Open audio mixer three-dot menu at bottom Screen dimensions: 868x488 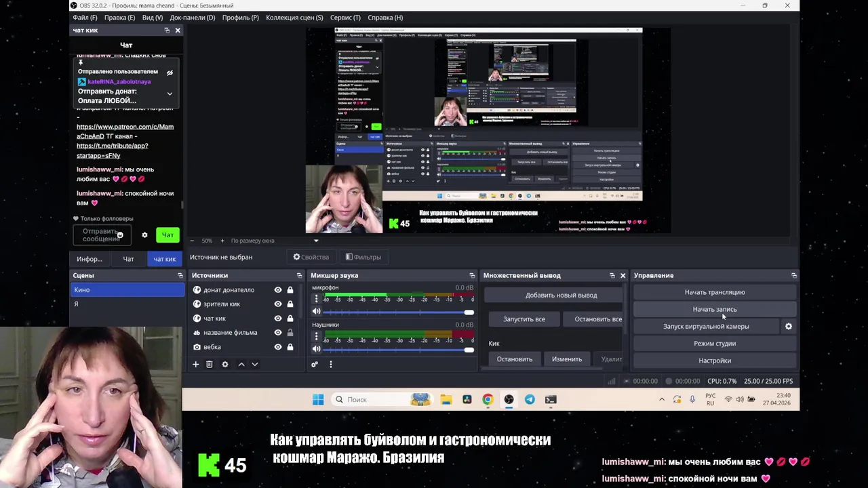pyautogui.click(x=330, y=364)
